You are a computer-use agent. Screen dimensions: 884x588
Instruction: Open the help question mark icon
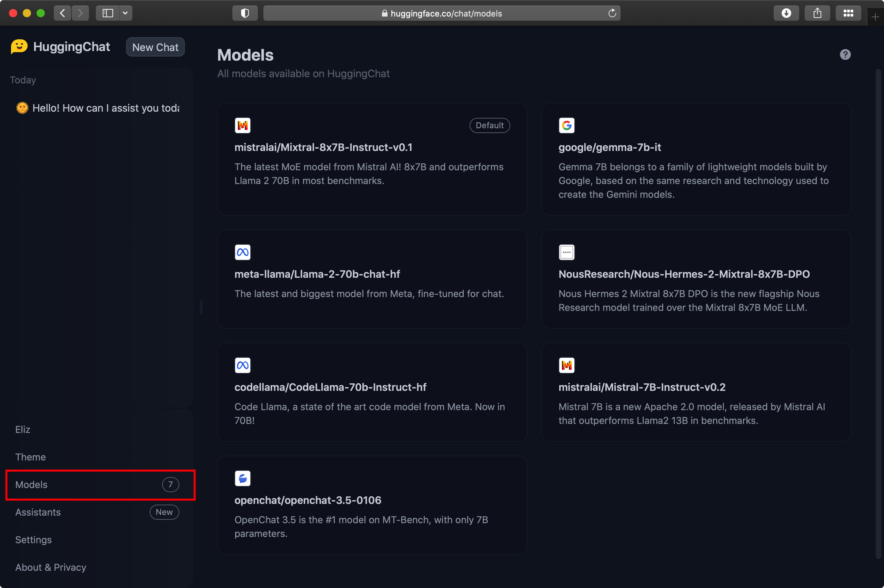point(845,55)
